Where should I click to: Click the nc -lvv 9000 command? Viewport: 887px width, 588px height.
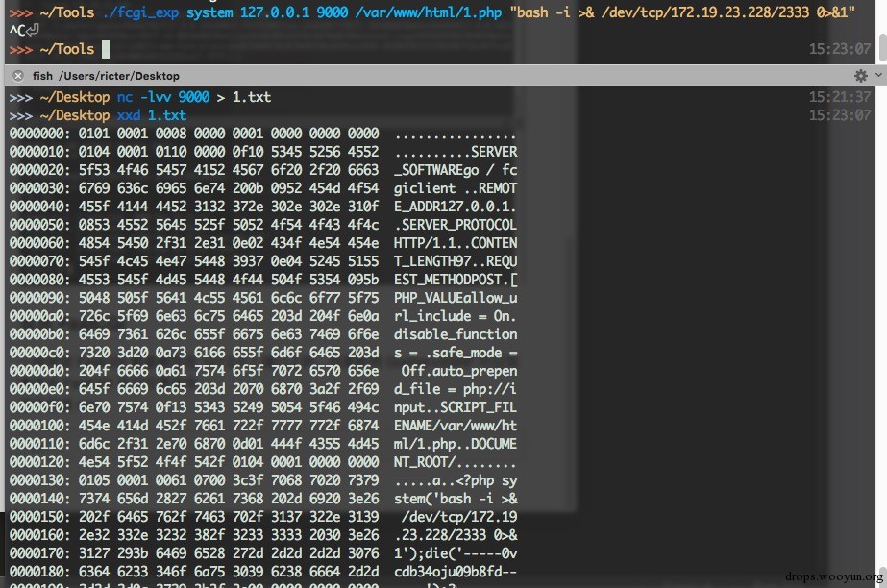[x=163, y=97]
